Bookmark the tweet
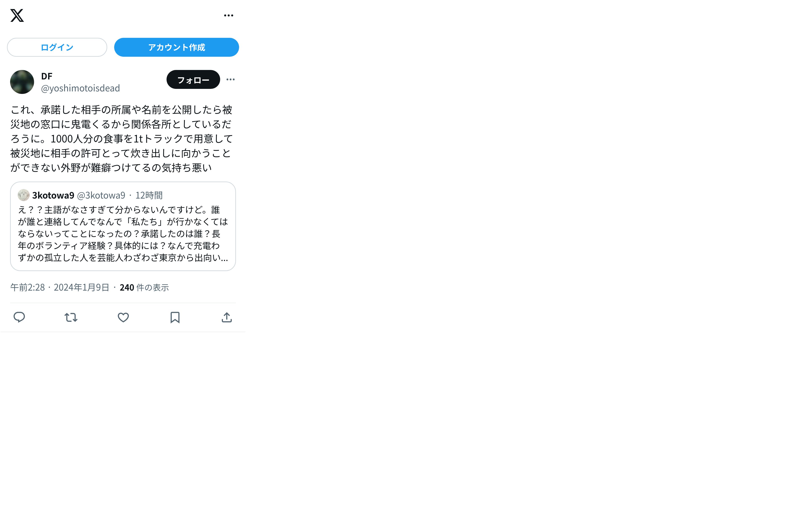 pos(175,317)
